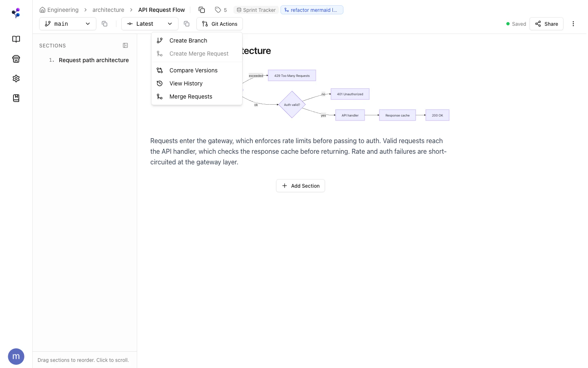This screenshot has width=588, height=368.
Task: Click the user avatar at bottom left
Action: pos(16,356)
